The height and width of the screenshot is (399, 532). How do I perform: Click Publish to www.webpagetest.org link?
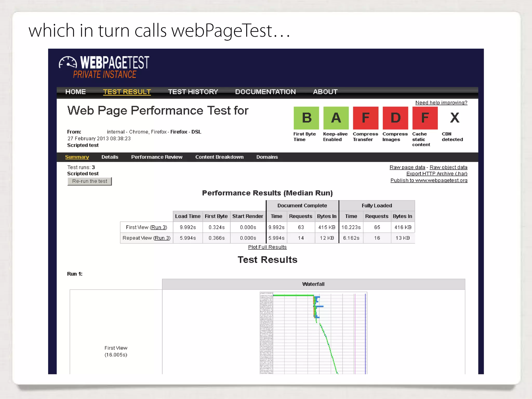click(x=429, y=180)
